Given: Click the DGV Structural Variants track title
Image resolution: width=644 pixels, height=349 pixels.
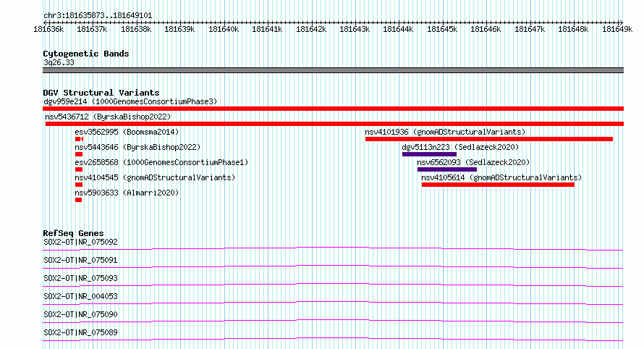Looking at the screenshot, I should [x=101, y=93].
